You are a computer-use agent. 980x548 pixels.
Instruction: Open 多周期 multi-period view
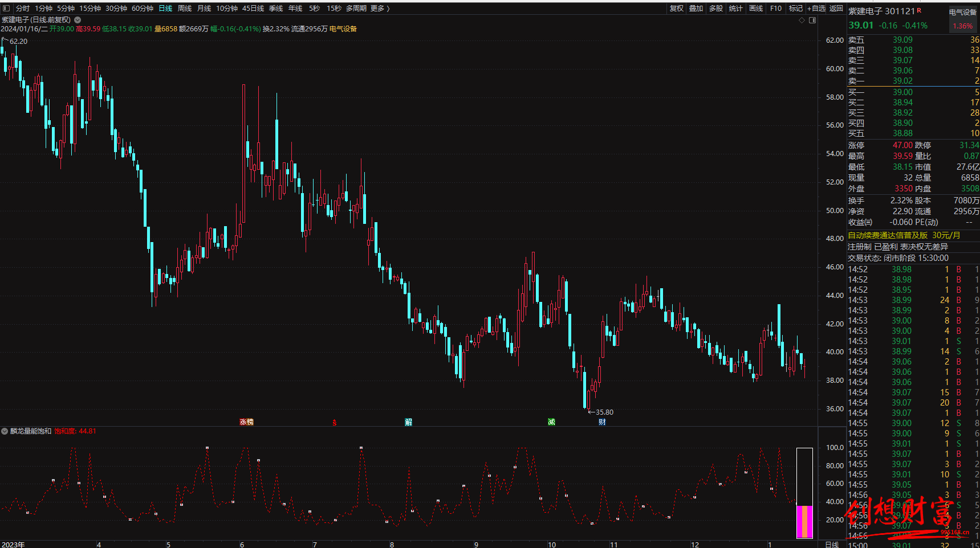click(x=356, y=9)
